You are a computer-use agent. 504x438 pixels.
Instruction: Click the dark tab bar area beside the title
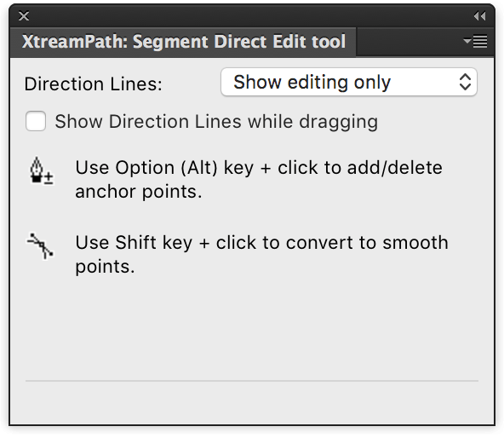[x=408, y=42]
